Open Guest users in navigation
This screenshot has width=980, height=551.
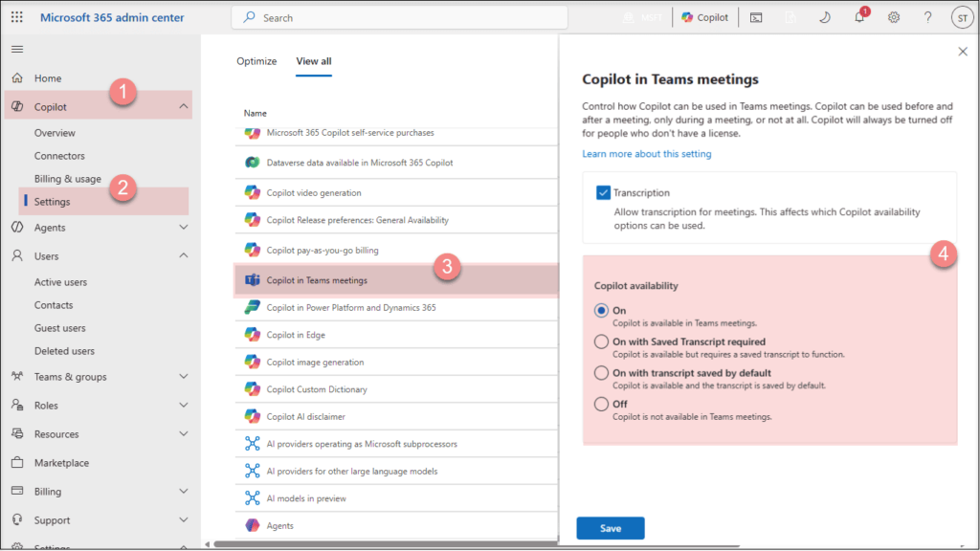tap(60, 328)
